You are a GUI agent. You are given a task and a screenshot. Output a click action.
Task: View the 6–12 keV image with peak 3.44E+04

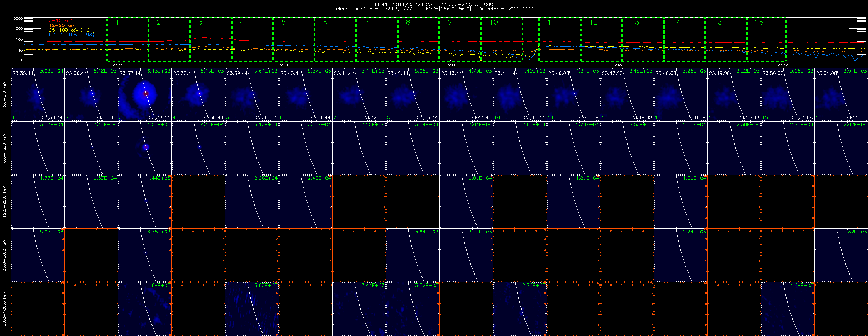91,148
